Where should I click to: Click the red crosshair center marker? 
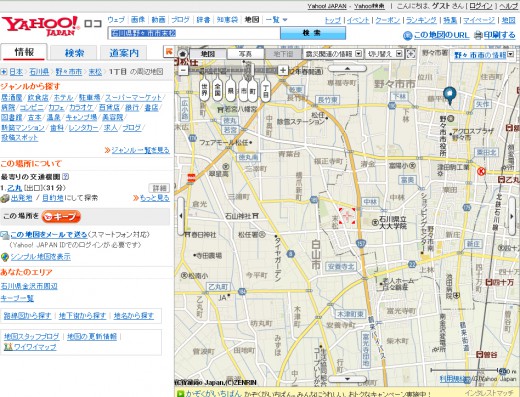[x=347, y=216]
